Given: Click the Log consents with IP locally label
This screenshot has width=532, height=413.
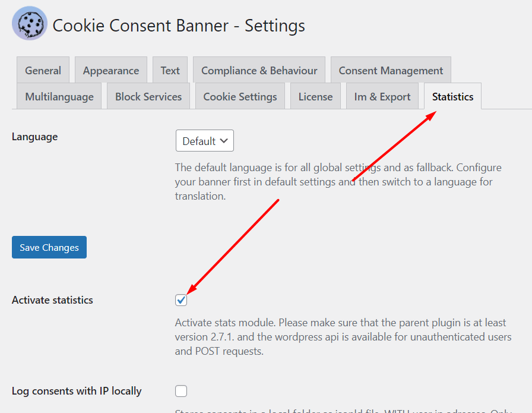Looking at the screenshot, I should [x=77, y=391].
